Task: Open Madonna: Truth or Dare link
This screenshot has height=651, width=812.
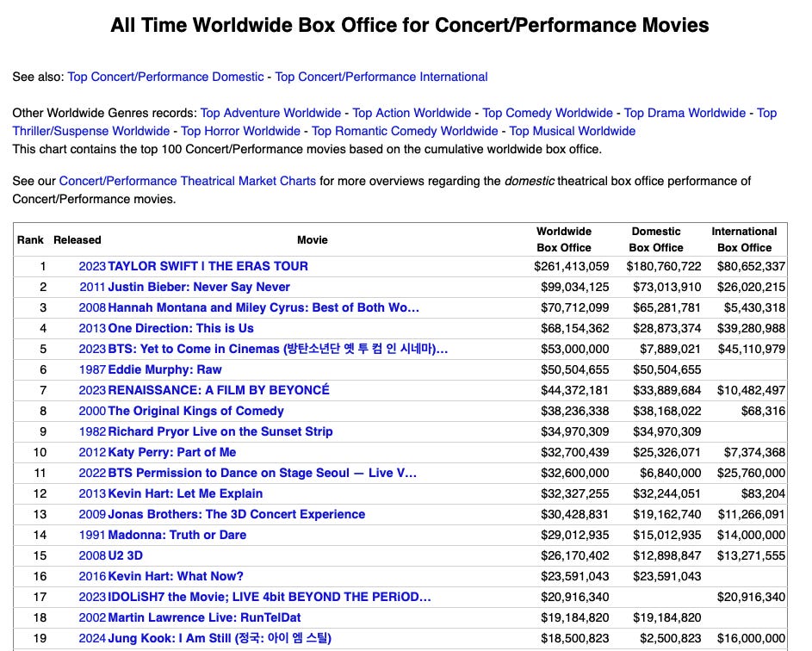Action: point(177,535)
